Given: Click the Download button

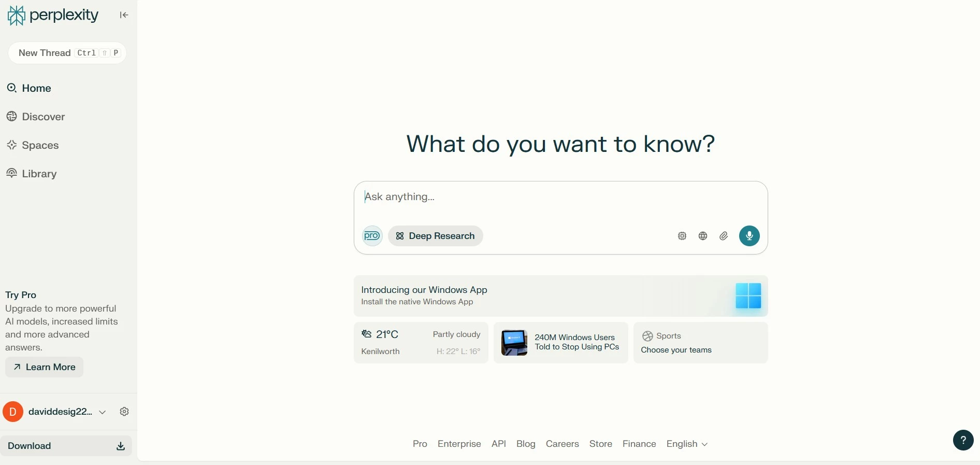Looking at the screenshot, I should click(66, 446).
